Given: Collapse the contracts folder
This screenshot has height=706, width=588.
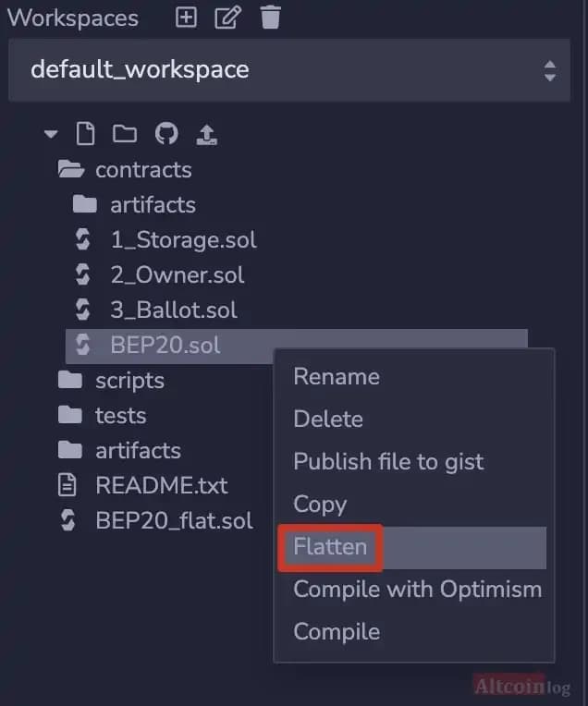Looking at the screenshot, I should [143, 170].
